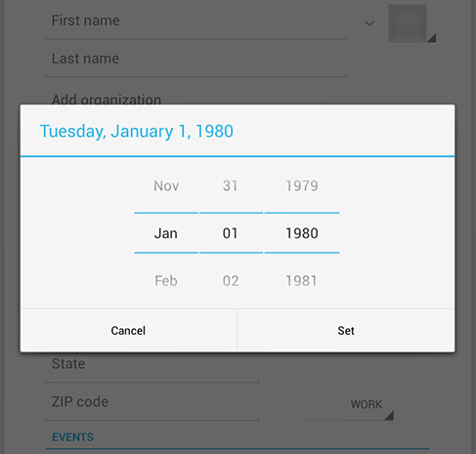Click the Cancel button in date dialog
This screenshot has height=454, width=476.
point(128,330)
